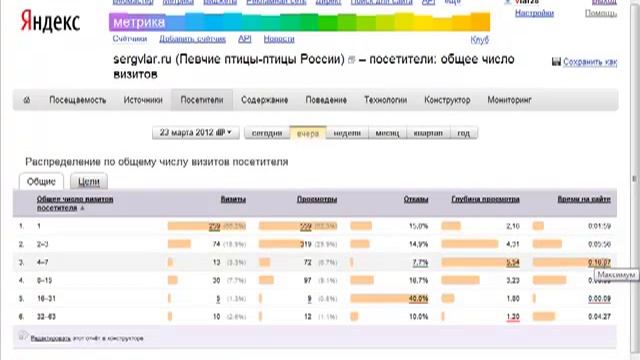Click the 7.7% bounce value in row 4–7
640x360 pixels.
(x=420, y=262)
